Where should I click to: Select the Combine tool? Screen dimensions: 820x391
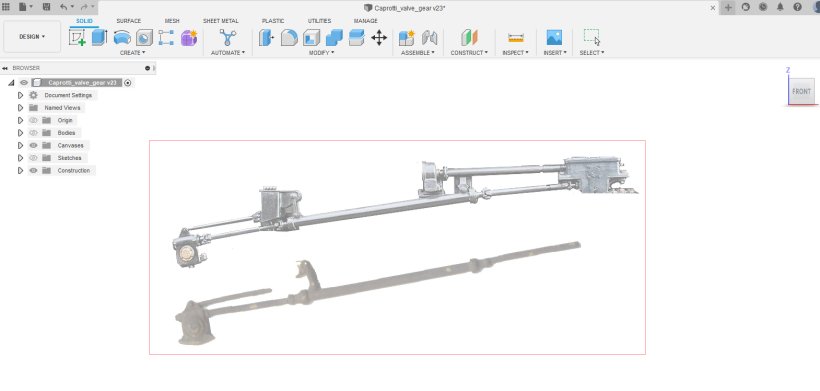coord(334,38)
